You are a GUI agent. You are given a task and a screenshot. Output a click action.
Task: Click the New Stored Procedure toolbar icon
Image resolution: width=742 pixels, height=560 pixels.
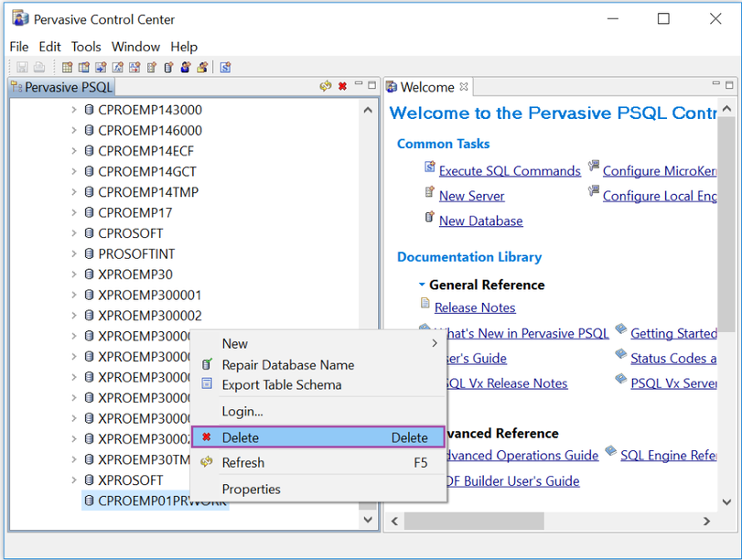click(x=101, y=67)
